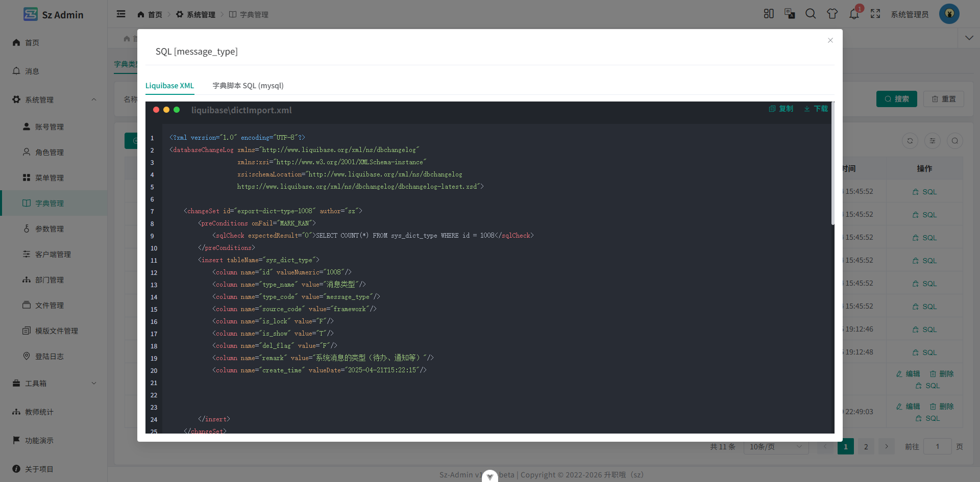Click SQL link in the 19:12:48 row

pyautogui.click(x=924, y=352)
